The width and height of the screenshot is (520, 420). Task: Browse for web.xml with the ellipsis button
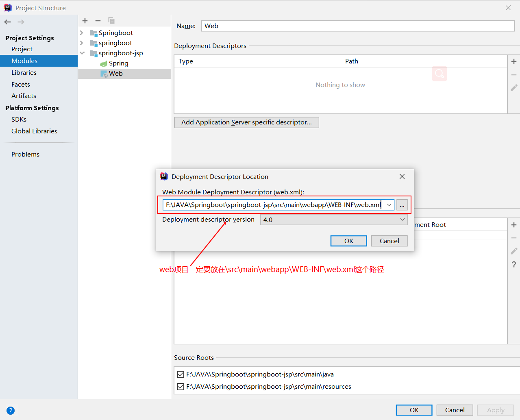[402, 205]
